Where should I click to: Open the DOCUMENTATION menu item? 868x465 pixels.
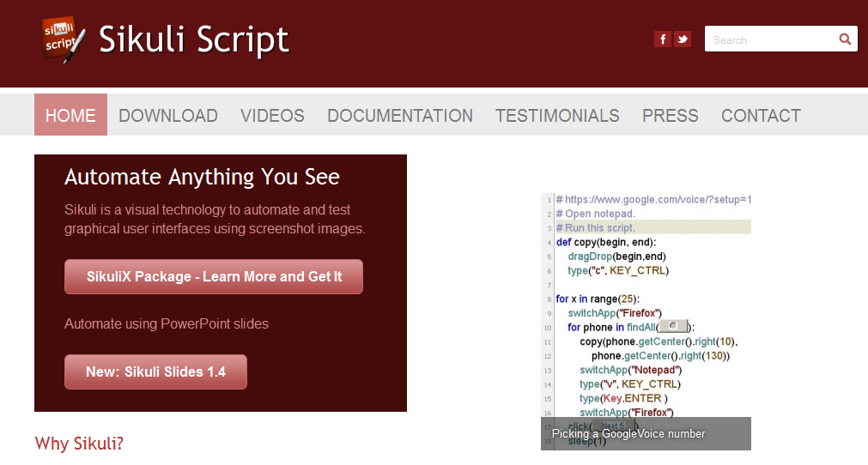(400, 116)
